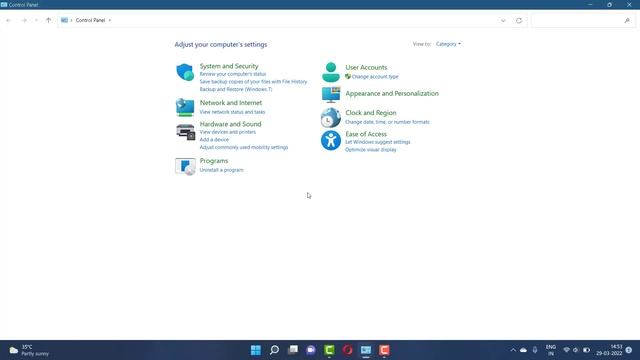This screenshot has width=640, height=360.
Task: Click the ENG IN language indicator
Action: (551, 350)
